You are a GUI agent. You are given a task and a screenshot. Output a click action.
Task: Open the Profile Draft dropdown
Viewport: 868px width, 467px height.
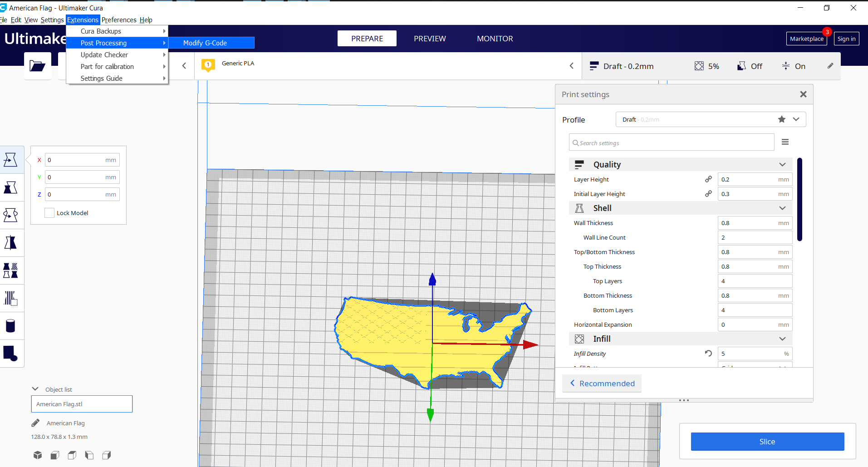pos(711,119)
